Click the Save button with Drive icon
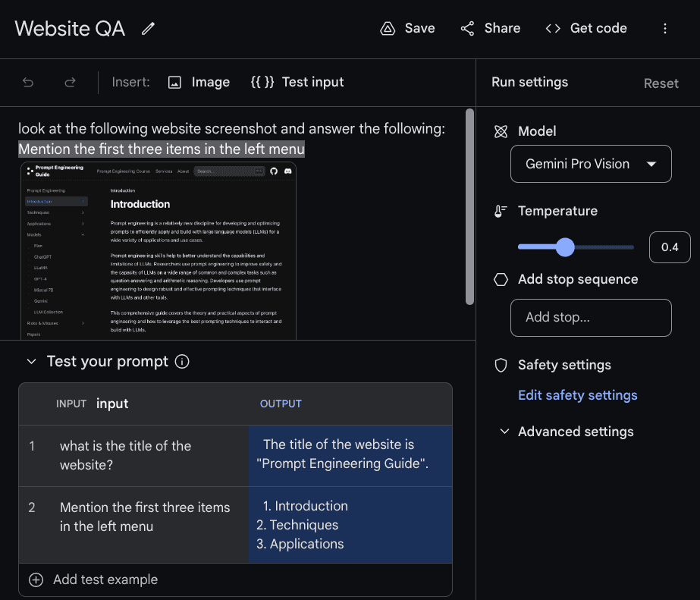 coord(407,28)
